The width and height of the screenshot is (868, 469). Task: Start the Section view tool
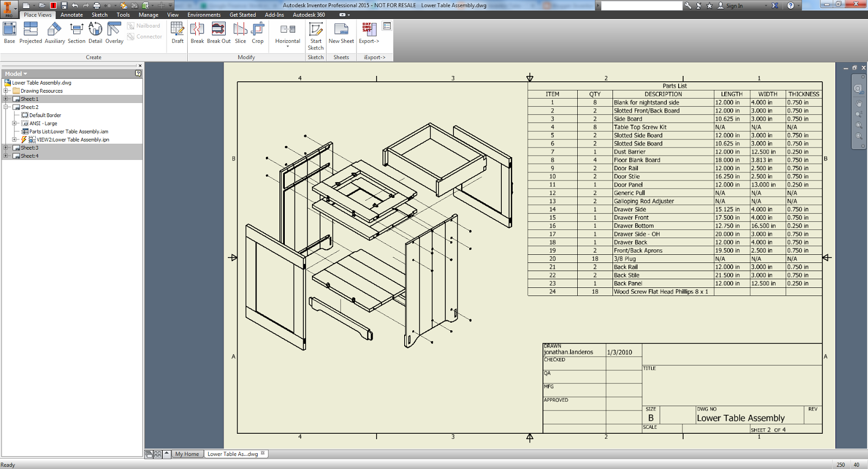coord(76,33)
